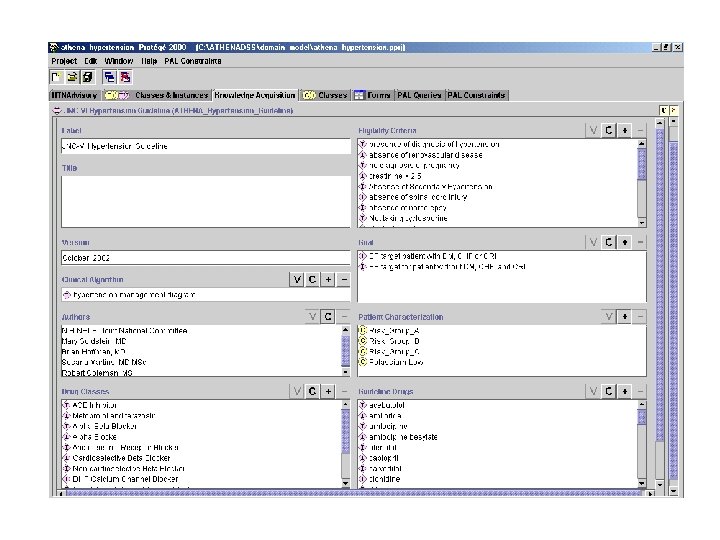Open the Window menu

click(118, 61)
